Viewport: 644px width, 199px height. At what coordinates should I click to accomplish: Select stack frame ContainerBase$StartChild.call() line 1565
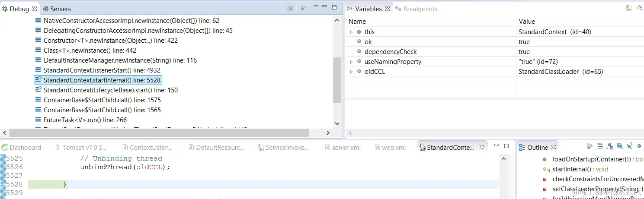[102, 110]
